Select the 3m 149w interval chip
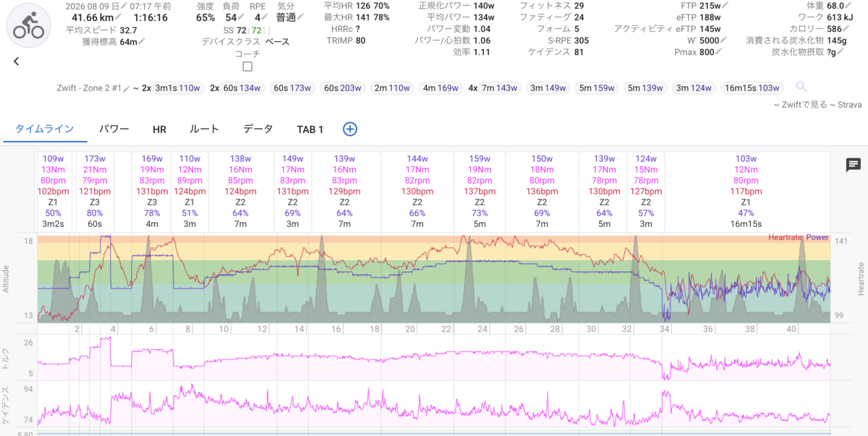 click(x=548, y=88)
